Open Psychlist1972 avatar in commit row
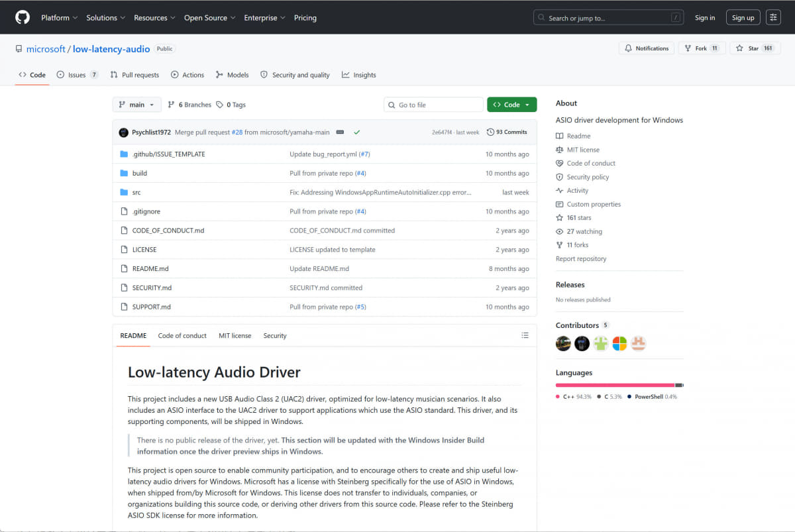 point(123,133)
